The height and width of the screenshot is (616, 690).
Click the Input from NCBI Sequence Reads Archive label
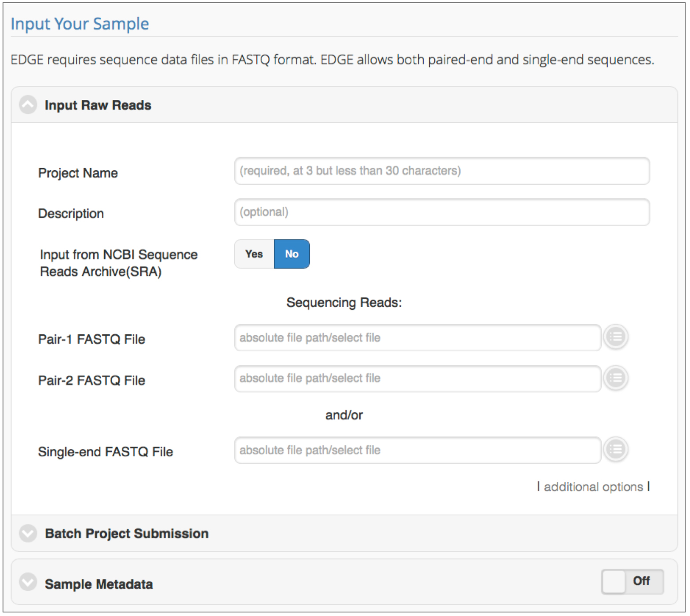click(119, 263)
